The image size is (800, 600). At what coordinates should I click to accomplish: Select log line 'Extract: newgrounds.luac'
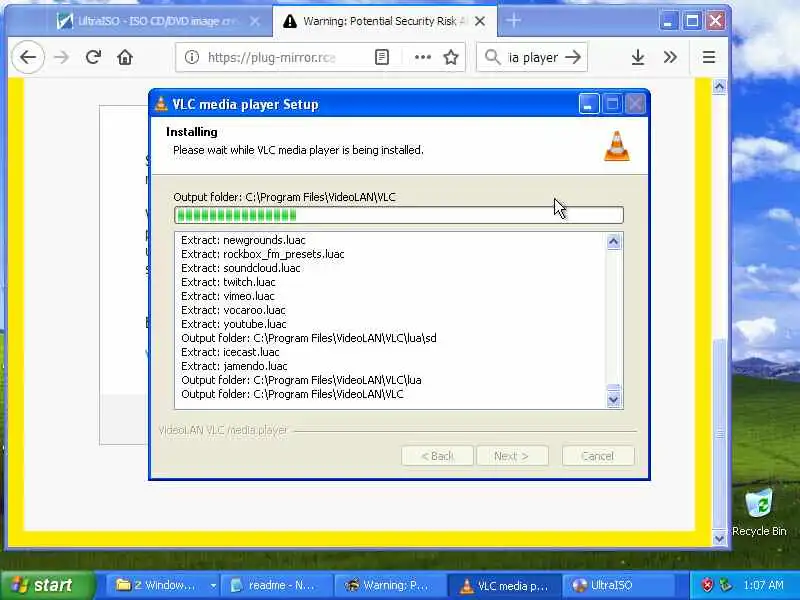243,240
